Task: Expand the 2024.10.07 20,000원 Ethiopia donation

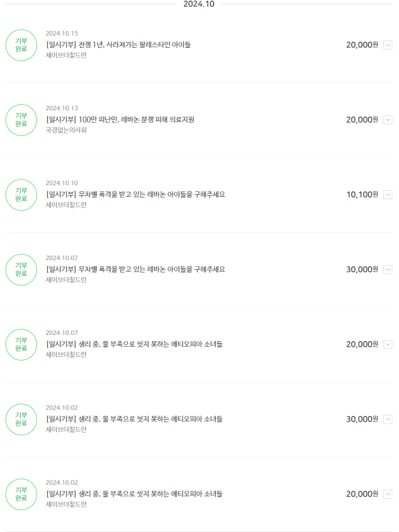Action: click(388, 344)
